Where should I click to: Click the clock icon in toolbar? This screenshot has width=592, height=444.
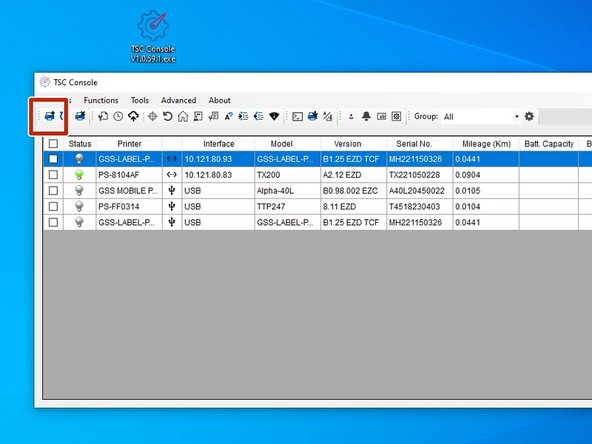click(118, 116)
